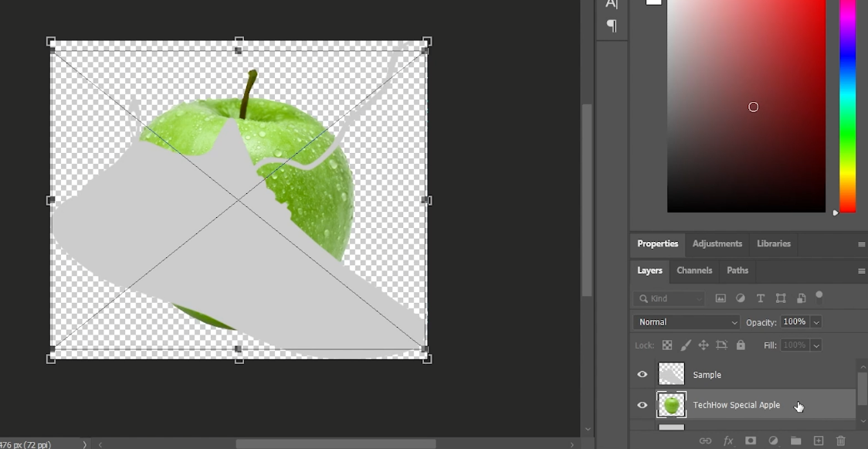Open the Normal blend mode dropdown
This screenshot has width=868, height=449.
tap(686, 322)
